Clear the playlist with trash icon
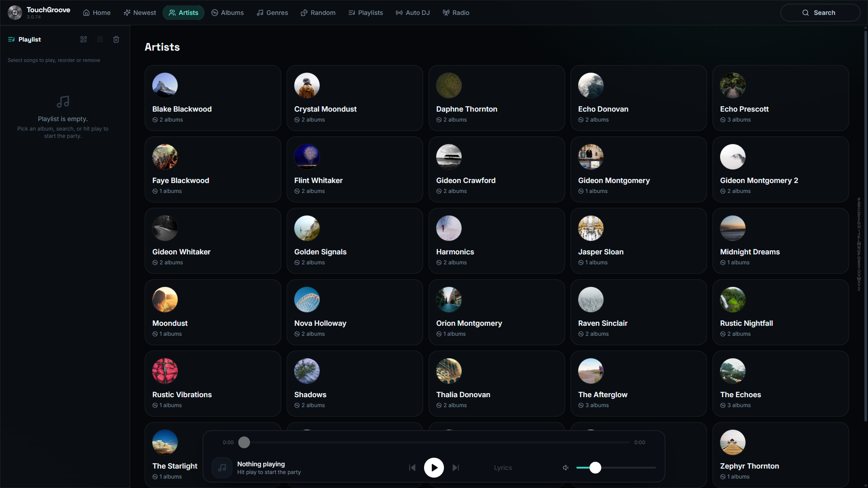This screenshot has height=488, width=868. tap(116, 39)
